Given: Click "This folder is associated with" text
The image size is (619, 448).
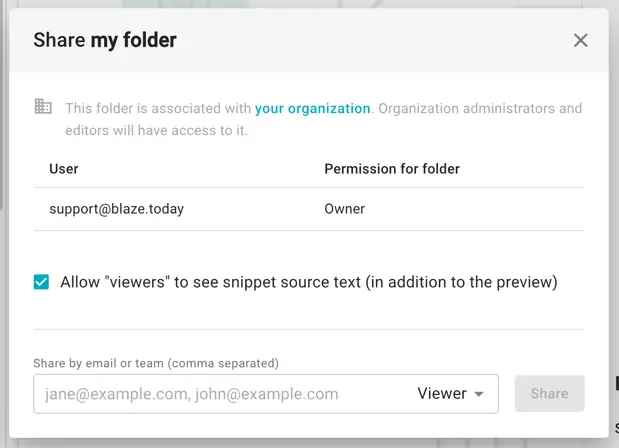Looking at the screenshot, I should (158, 108).
